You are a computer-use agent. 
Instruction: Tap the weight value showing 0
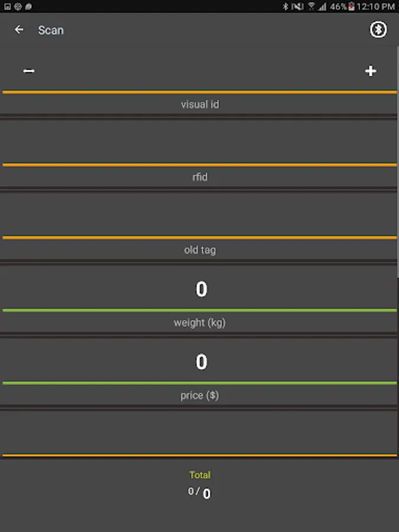[x=201, y=289]
